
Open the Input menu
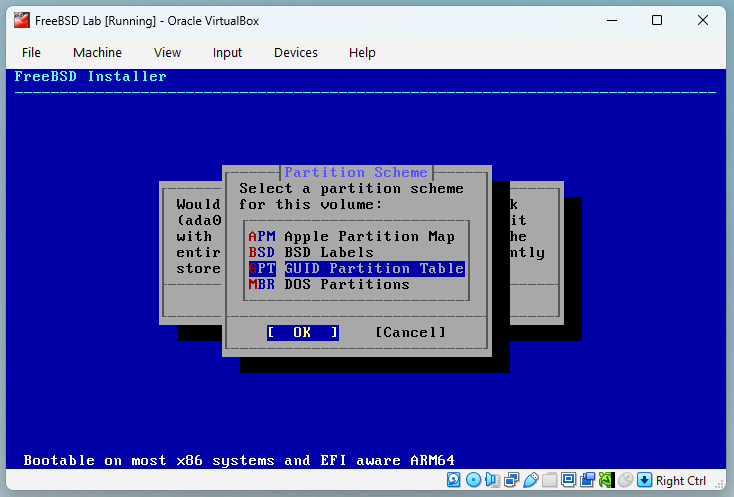227,52
